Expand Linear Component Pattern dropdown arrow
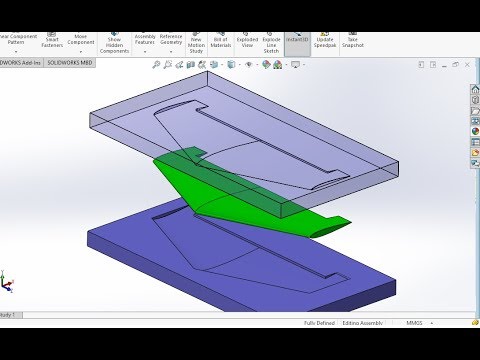 [x=16, y=52]
